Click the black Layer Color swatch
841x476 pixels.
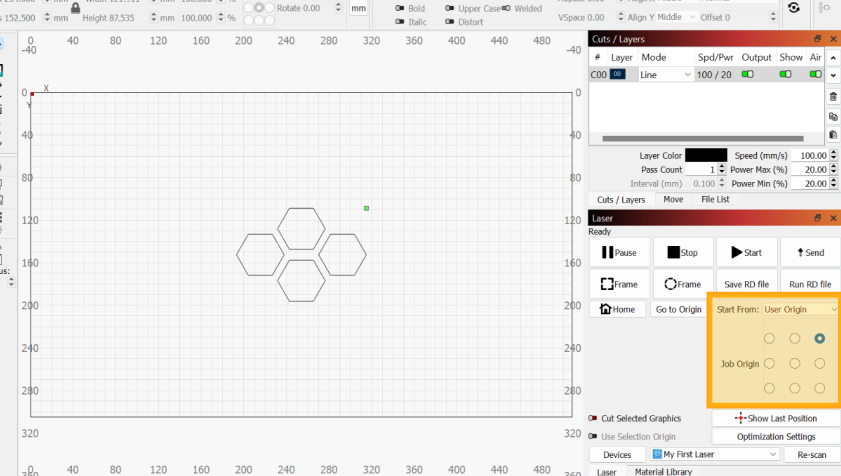tap(706, 155)
